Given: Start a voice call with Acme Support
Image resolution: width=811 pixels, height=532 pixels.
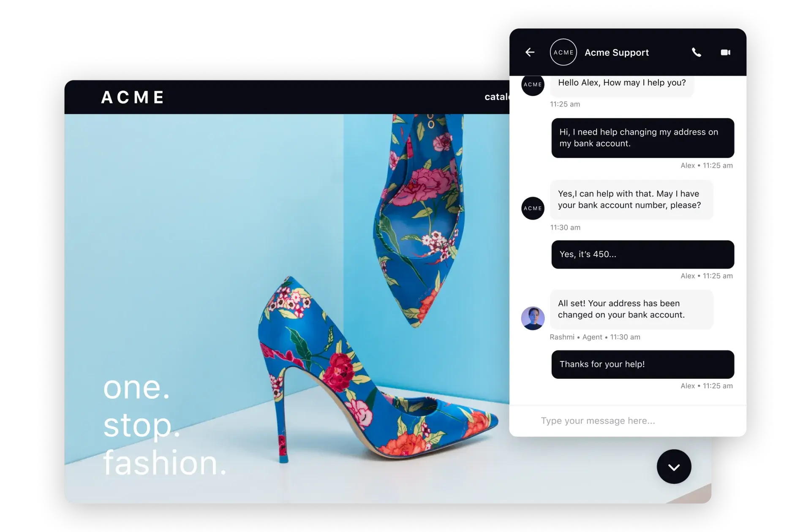Looking at the screenshot, I should tap(697, 52).
